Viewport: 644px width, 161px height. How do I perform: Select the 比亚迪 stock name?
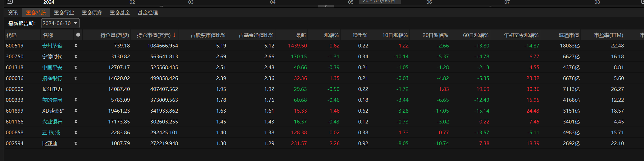pos(50,143)
